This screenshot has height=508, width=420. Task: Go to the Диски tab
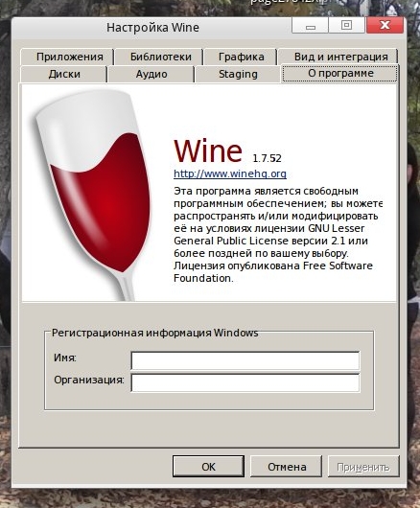click(64, 74)
